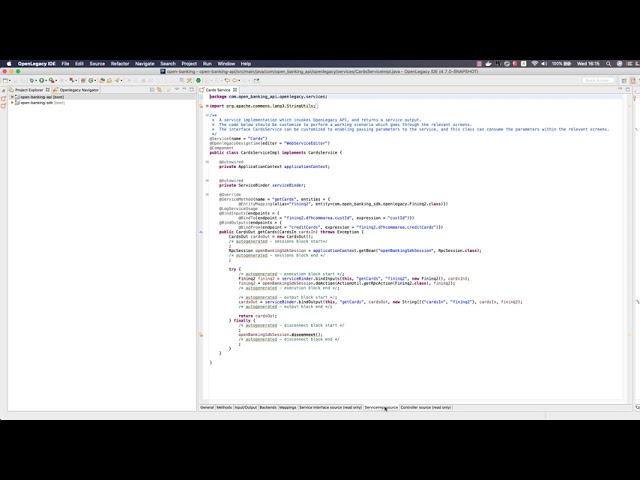Open Controller source (read only) tab
The height and width of the screenshot is (480, 640).
[426, 407]
